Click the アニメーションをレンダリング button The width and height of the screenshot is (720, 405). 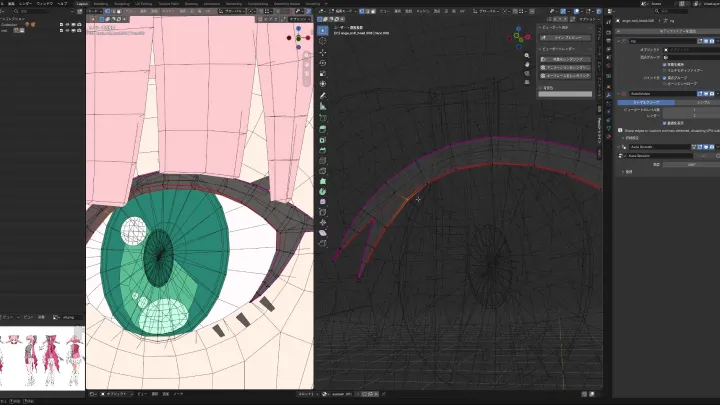[565, 68]
